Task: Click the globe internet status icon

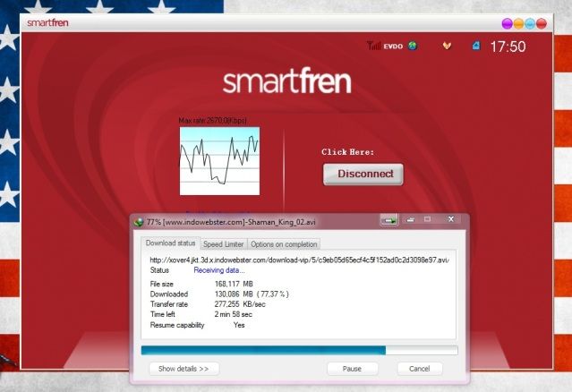Action: 413,46
